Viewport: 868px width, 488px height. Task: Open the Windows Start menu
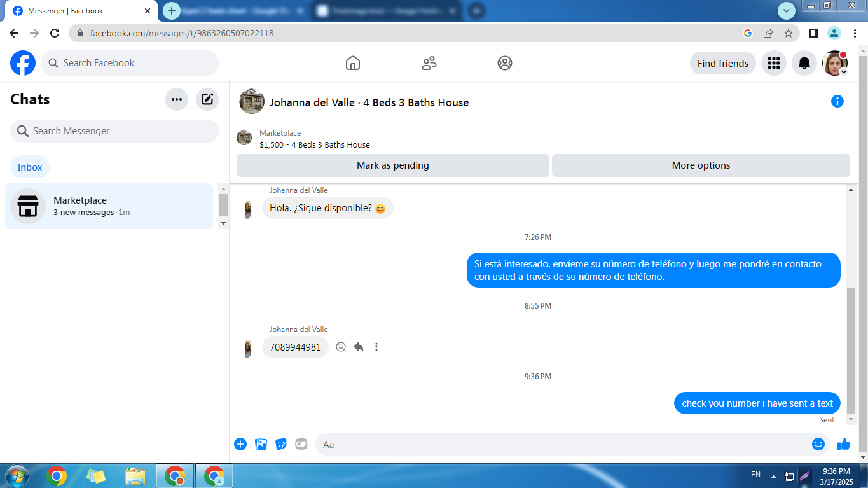pos(16,476)
